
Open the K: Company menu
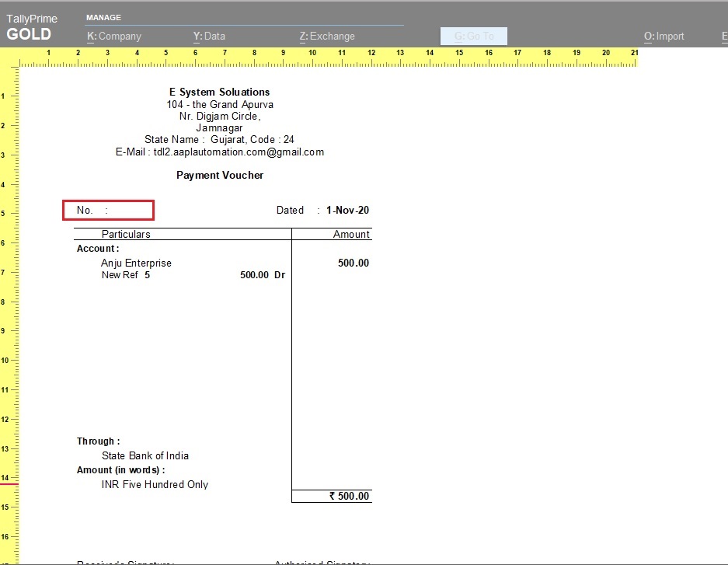pyautogui.click(x=113, y=36)
